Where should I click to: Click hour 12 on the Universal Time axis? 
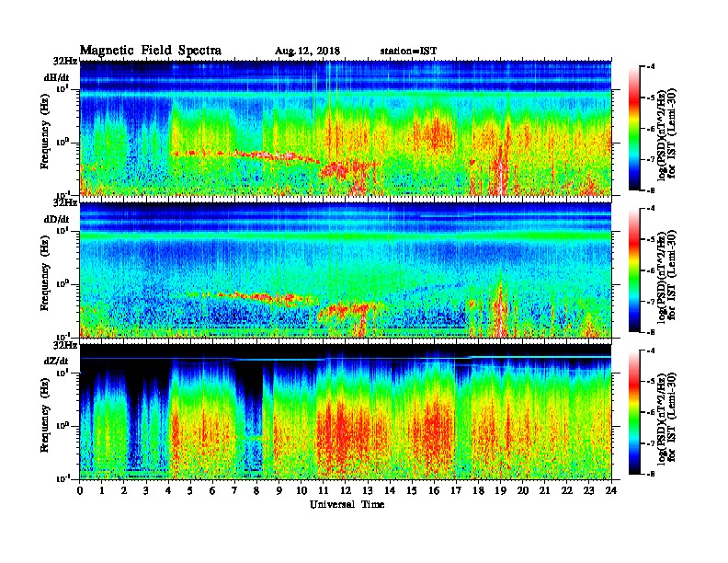[346, 490]
